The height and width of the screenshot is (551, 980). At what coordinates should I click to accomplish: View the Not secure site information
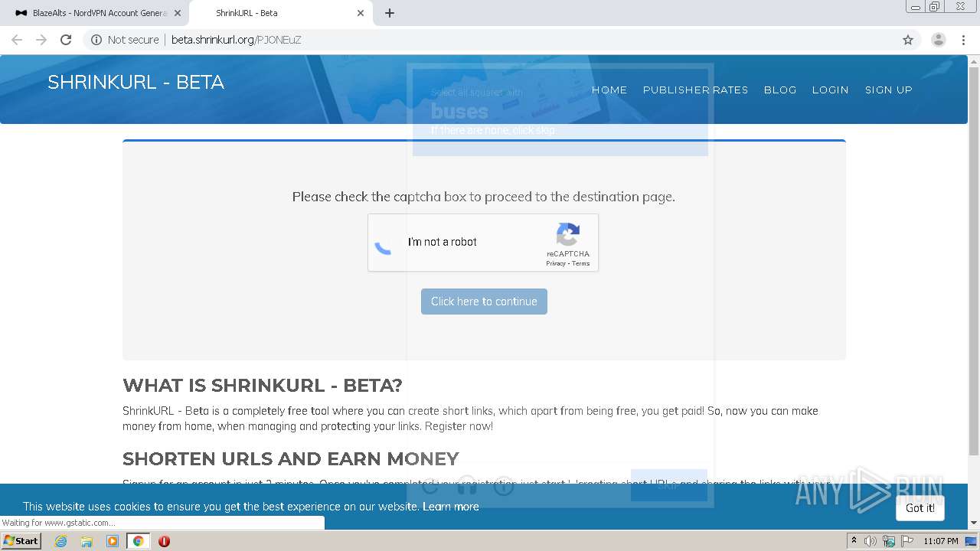tap(125, 40)
